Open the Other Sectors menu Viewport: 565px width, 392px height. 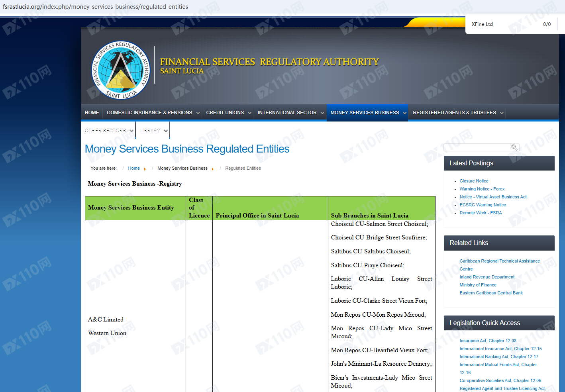point(106,131)
